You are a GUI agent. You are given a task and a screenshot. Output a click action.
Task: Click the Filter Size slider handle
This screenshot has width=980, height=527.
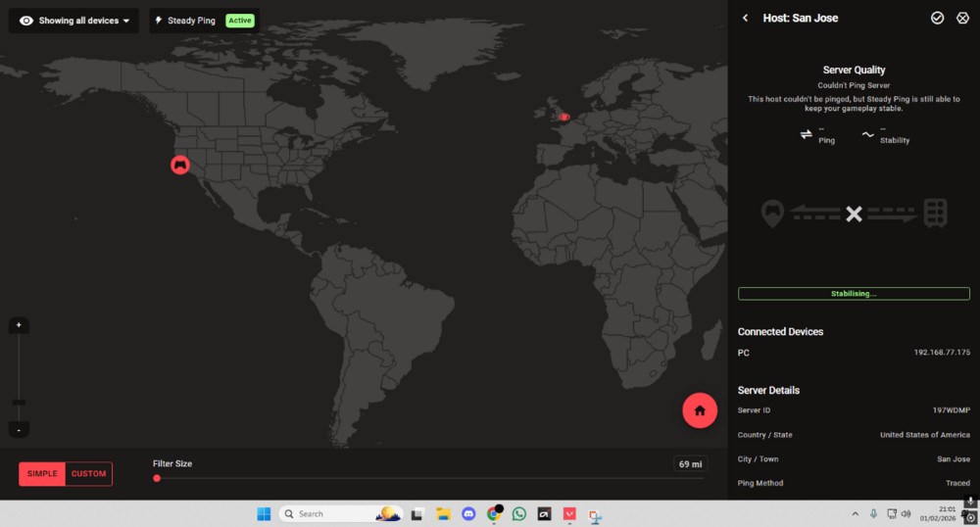coord(157,478)
